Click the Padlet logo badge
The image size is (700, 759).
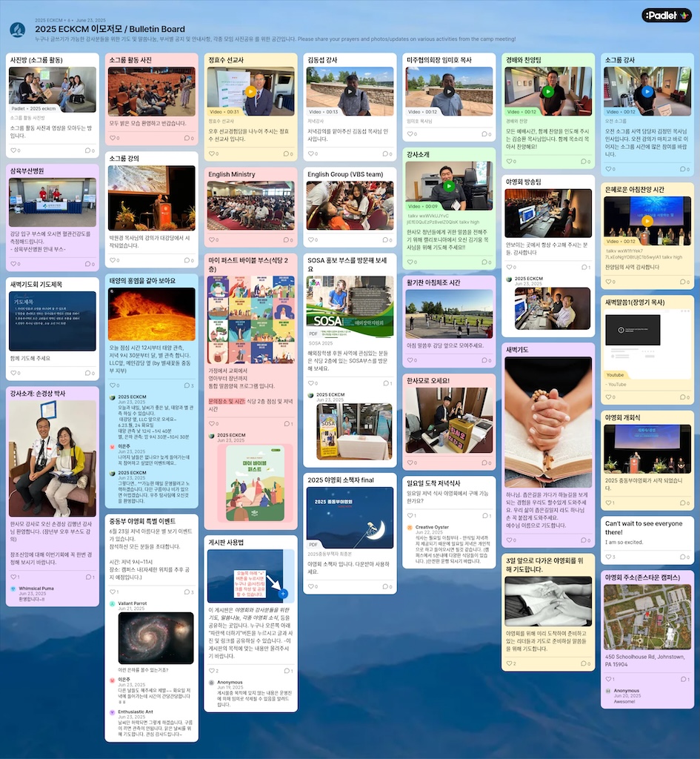(x=666, y=15)
